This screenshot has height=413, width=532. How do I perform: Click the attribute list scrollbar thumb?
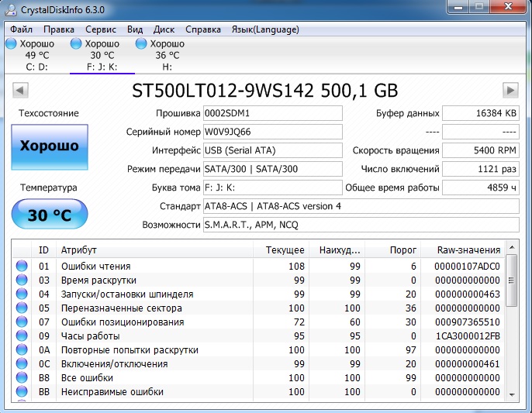[511, 280]
